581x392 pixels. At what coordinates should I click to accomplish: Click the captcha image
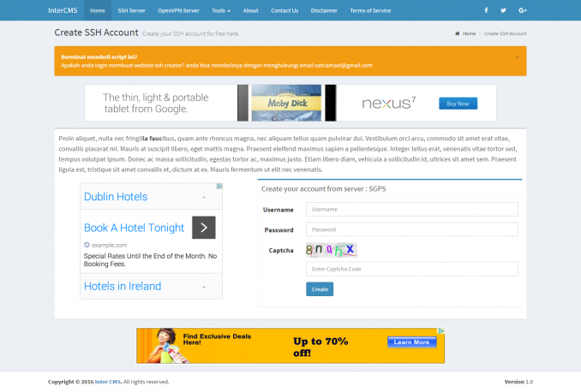click(x=331, y=250)
